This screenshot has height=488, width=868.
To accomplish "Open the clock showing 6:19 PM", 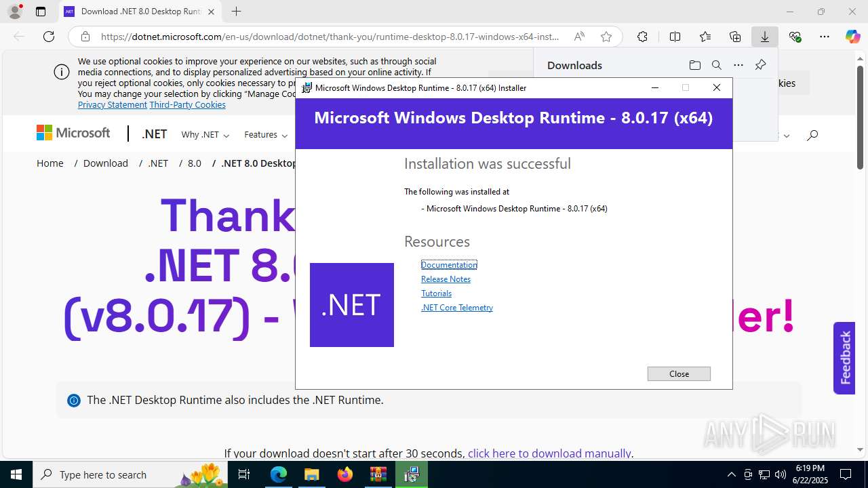I will (x=810, y=474).
